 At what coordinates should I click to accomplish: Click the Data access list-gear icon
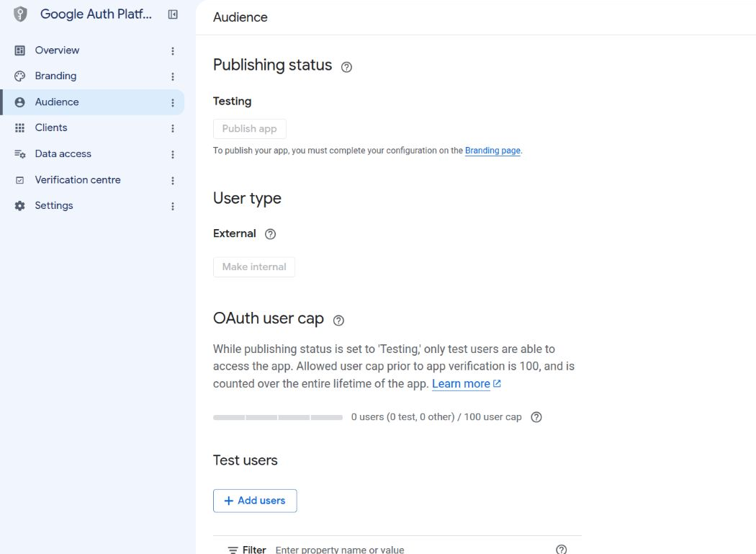pos(19,154)
